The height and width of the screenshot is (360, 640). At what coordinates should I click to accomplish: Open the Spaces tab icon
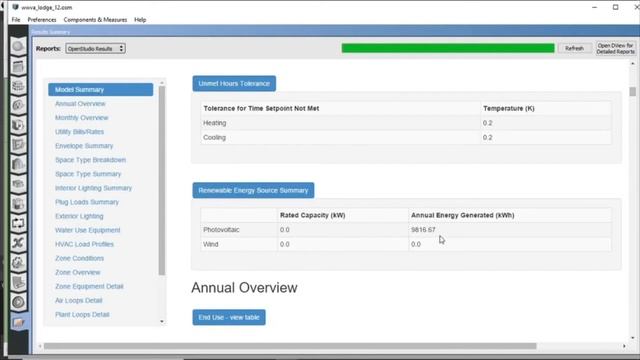coord(18,184)
